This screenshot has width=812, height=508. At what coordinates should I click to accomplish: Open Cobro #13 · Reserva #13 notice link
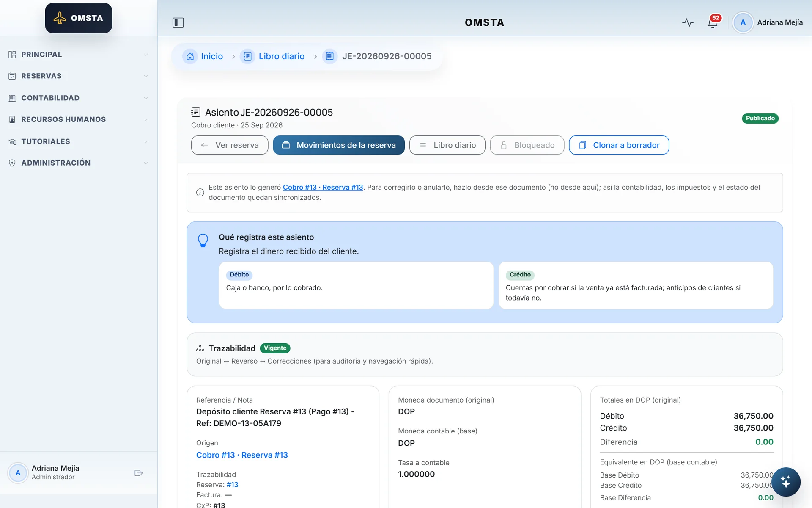point(323,187)
